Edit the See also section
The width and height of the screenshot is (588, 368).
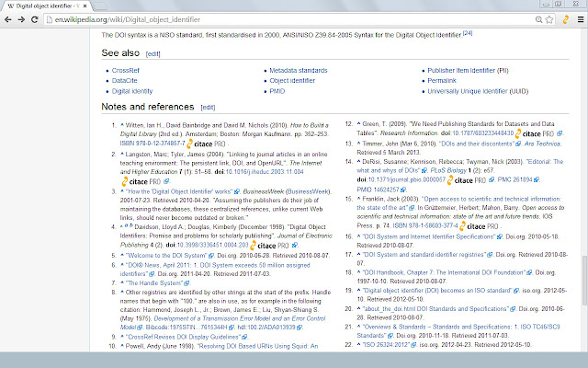tap(153, 54)
